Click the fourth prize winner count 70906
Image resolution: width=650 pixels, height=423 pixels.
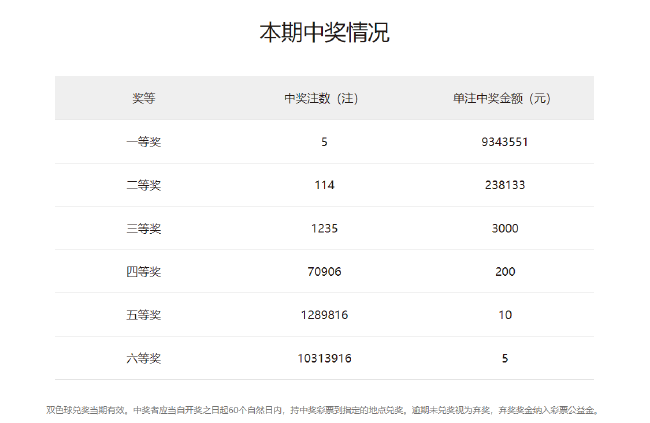click(324, 271)
